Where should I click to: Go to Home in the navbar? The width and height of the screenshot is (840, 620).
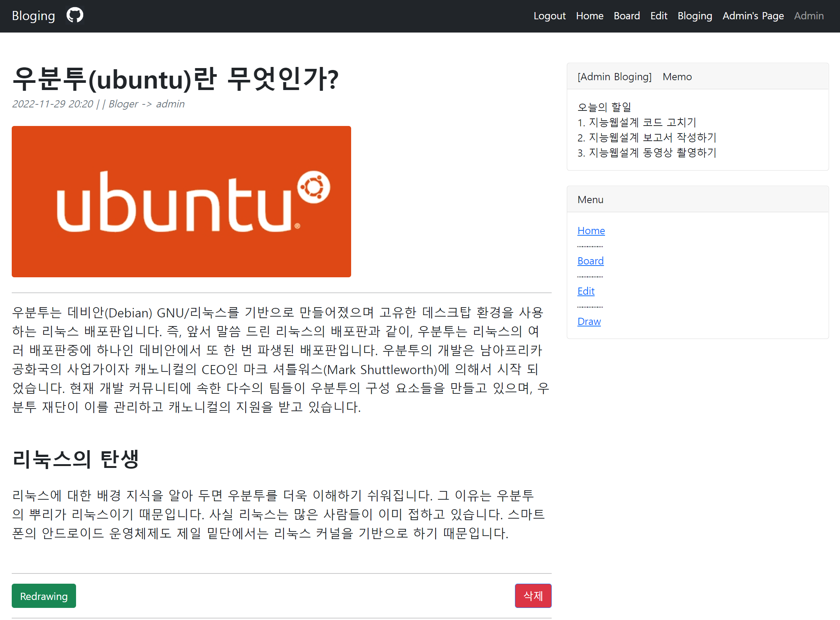click(590, 16)
